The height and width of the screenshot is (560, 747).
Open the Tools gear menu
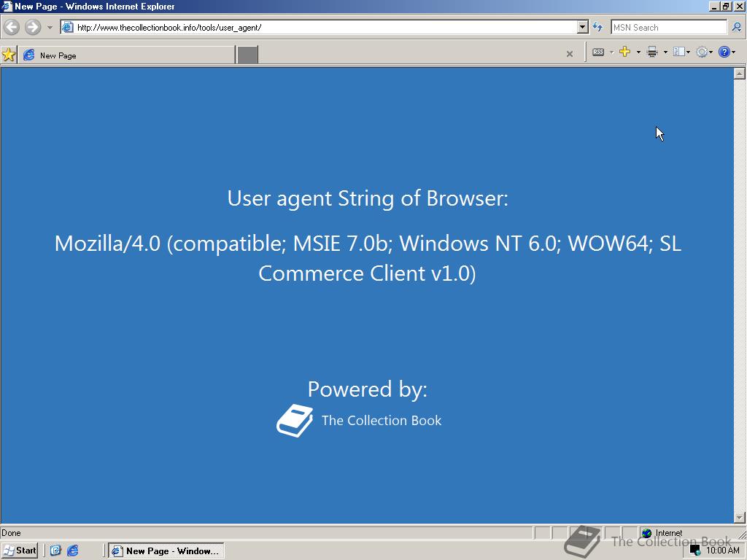[704, 52]
